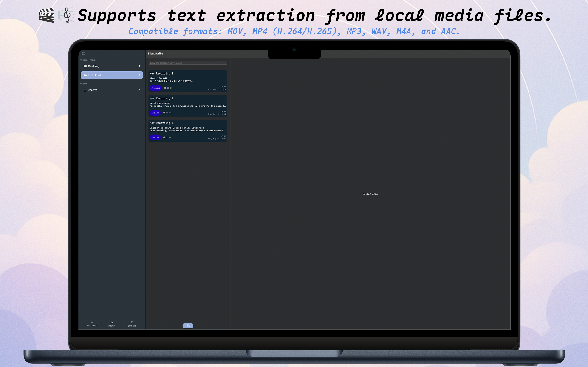Image resolution: width=588 pixels, height=367 pixels.
Task: Click the Silent Scribe title
Action: point(155,53)
